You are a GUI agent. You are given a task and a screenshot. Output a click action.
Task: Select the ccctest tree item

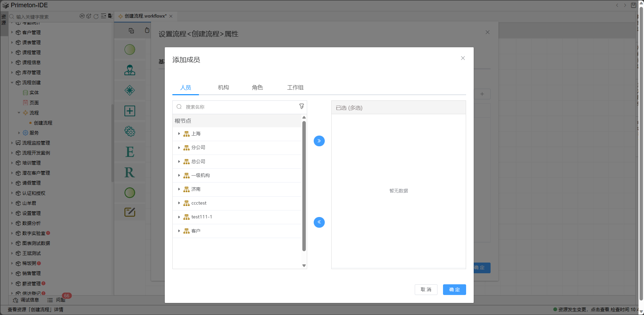tap(199, 203)
